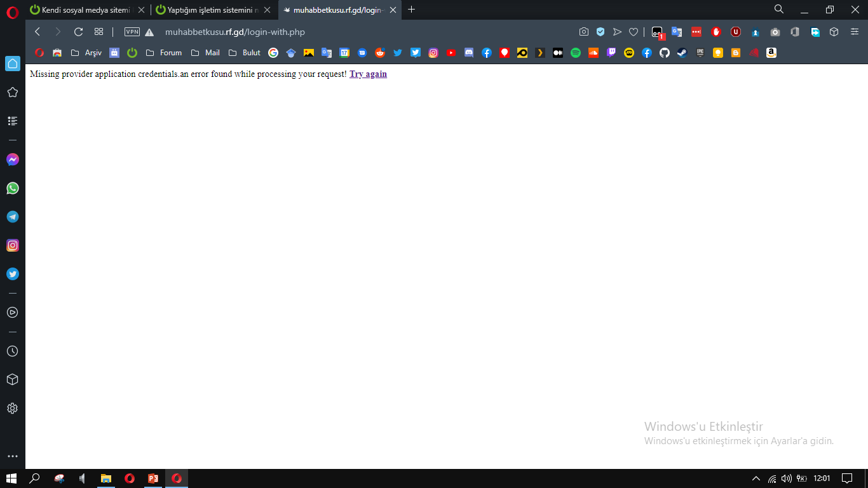This screenshot has height=488, width=868.
Task: Open the extensions cube icon in toolbar
Action: pos(834,32)
